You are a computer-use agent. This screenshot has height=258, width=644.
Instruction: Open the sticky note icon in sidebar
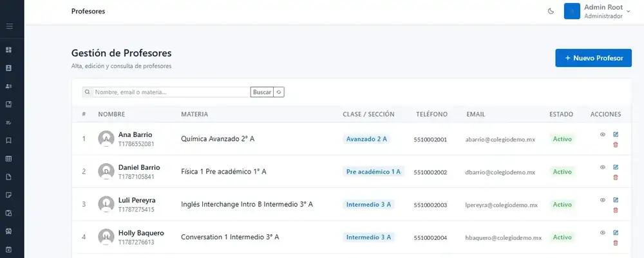click(x=8, y=195)
